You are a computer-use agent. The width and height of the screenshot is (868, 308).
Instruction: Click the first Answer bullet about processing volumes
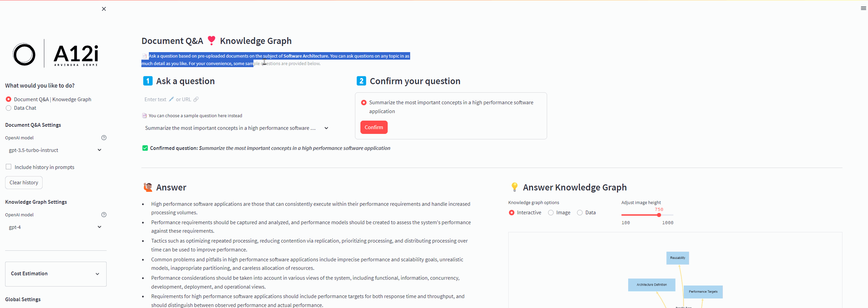point(311,208)
